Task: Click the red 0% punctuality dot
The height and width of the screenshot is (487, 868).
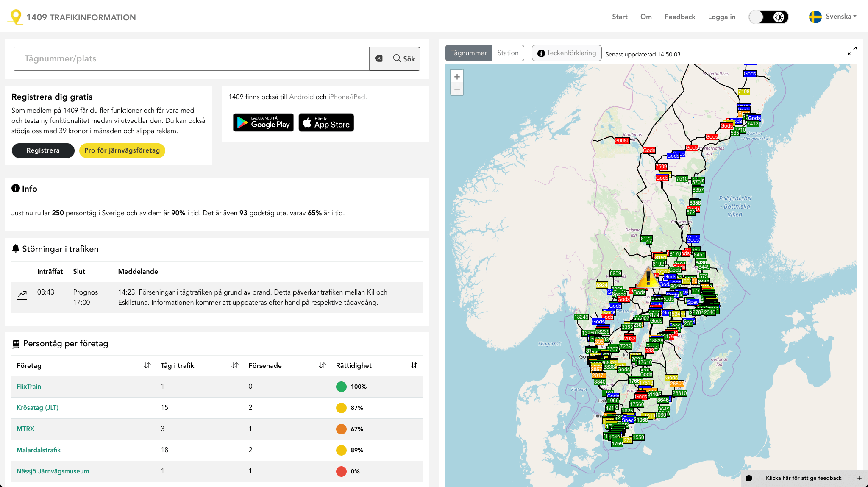Action: (341, 471)
